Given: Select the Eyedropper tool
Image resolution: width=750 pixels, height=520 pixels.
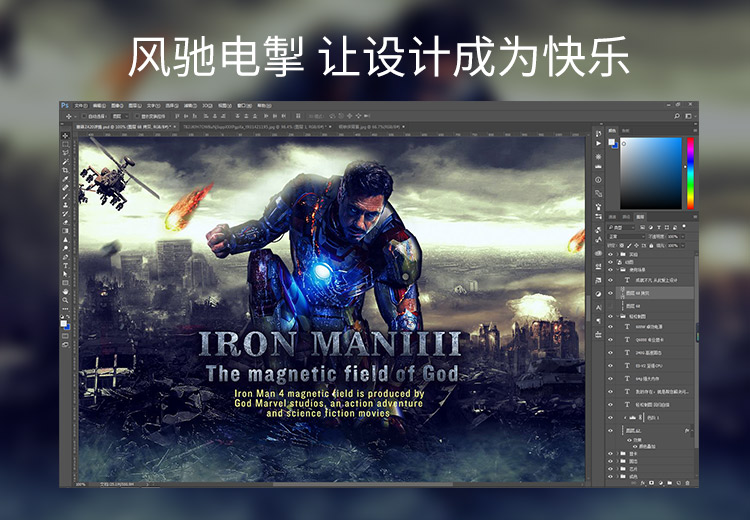Looking at the screenshot, I should (x=66, y=179).
